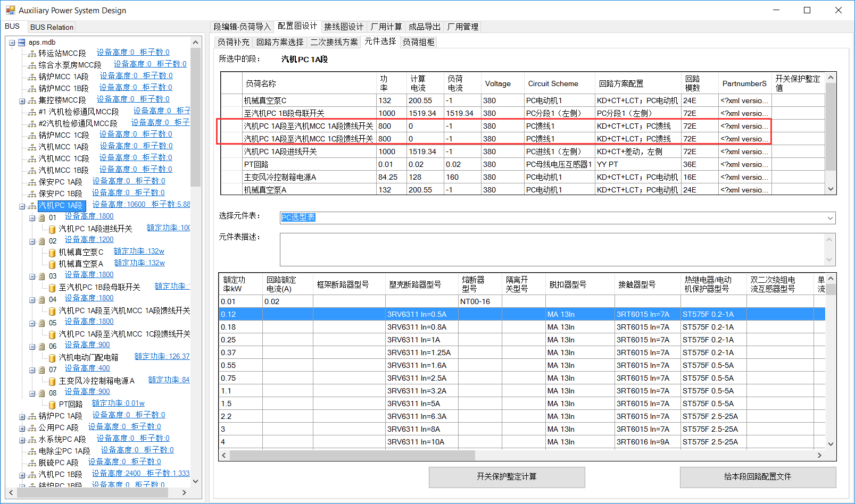Switch to the 接线图设计 tab
Screen dimensions: 855x504
tap(343, 27)
